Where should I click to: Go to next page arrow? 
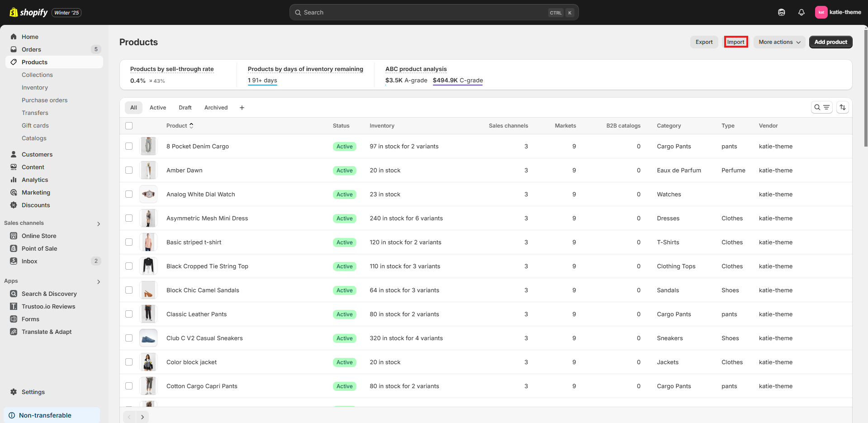tap(142, 417)
